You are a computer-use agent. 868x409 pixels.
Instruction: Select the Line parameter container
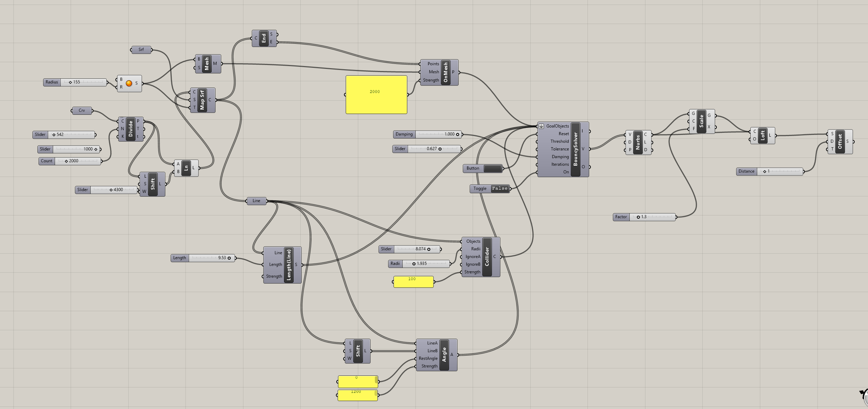pyautogui.click(x=256, y=201)
